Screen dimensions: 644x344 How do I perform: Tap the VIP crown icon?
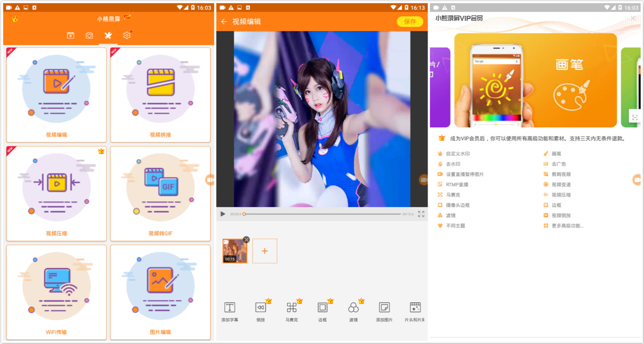click(15, 20)
